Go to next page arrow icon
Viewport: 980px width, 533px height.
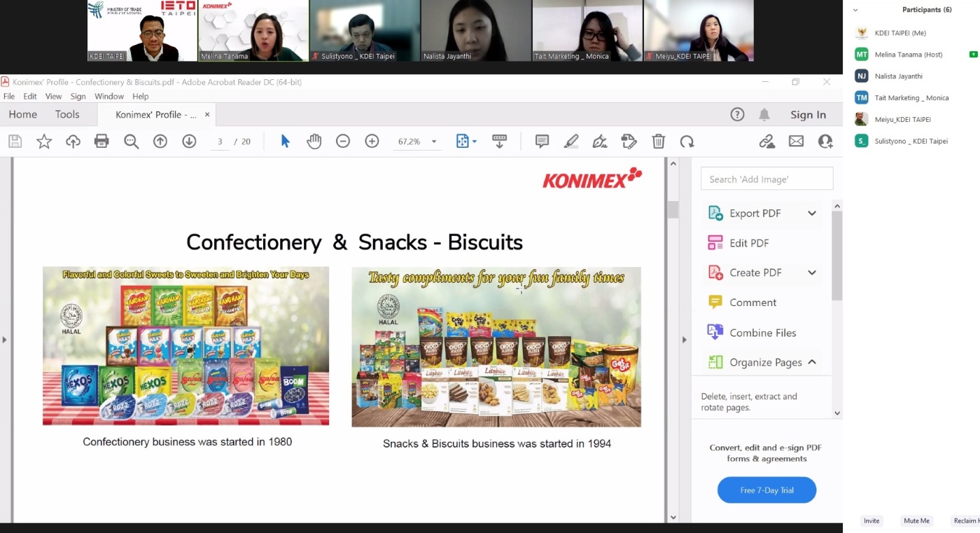tap(189, 141)
